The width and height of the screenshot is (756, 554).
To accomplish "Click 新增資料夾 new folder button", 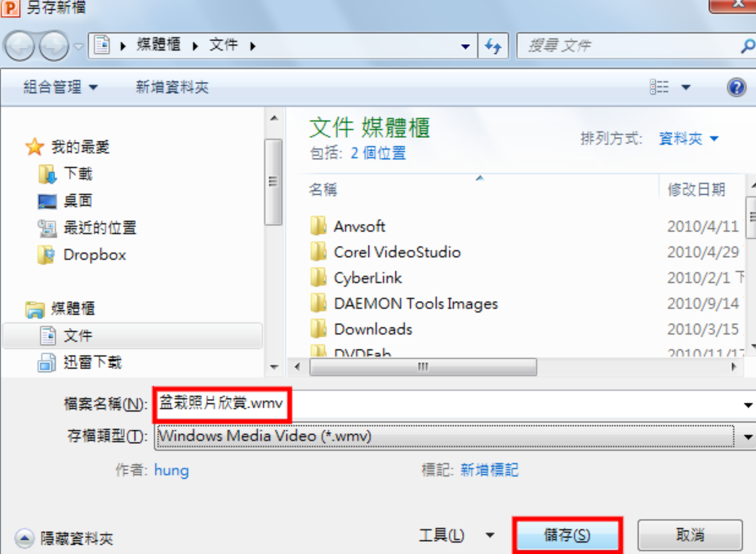I will coord(172,87).
